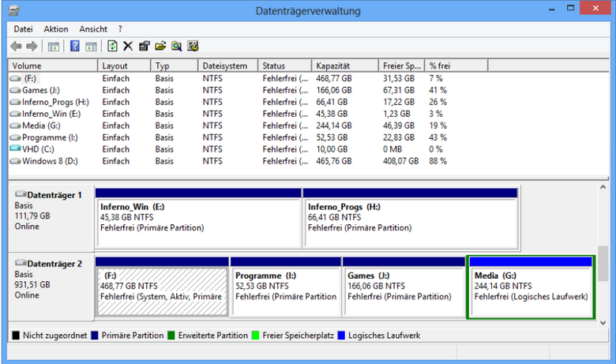The height and width of the screenshot is (364, 616).
Task: Click the Freier Speicherplatz legend swatch
Action: pyautogui.click(x=256, y=336)
